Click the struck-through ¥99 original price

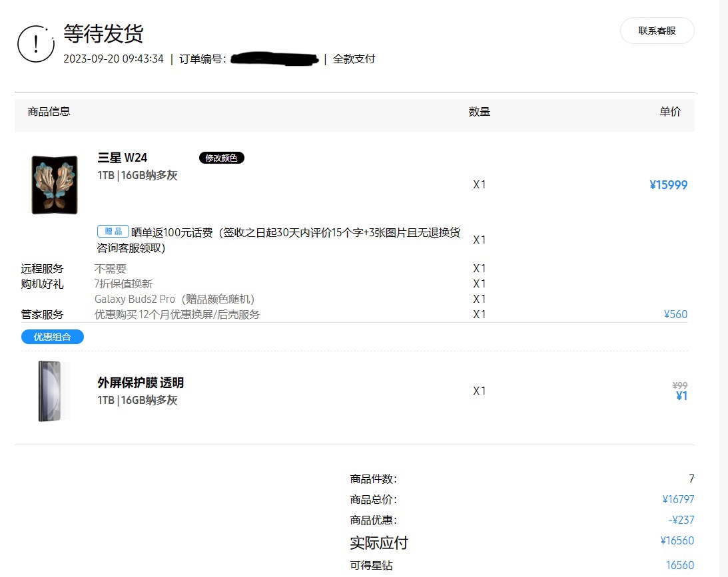(680, 385)
